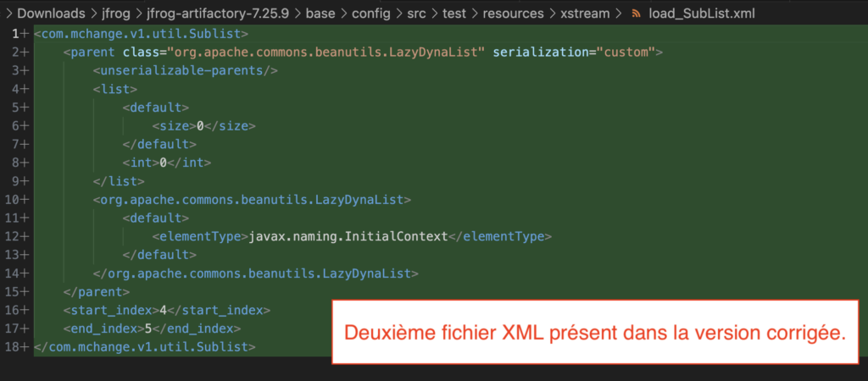Click the size value 0 on line 6
Screen dimensions: 868x381
(x=200, y=126)
